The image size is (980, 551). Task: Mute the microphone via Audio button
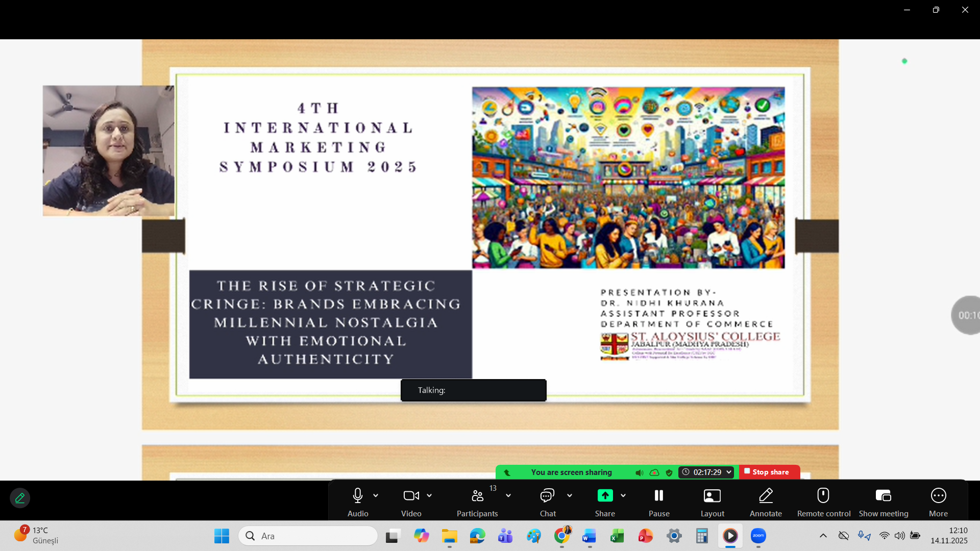[357, 496]
